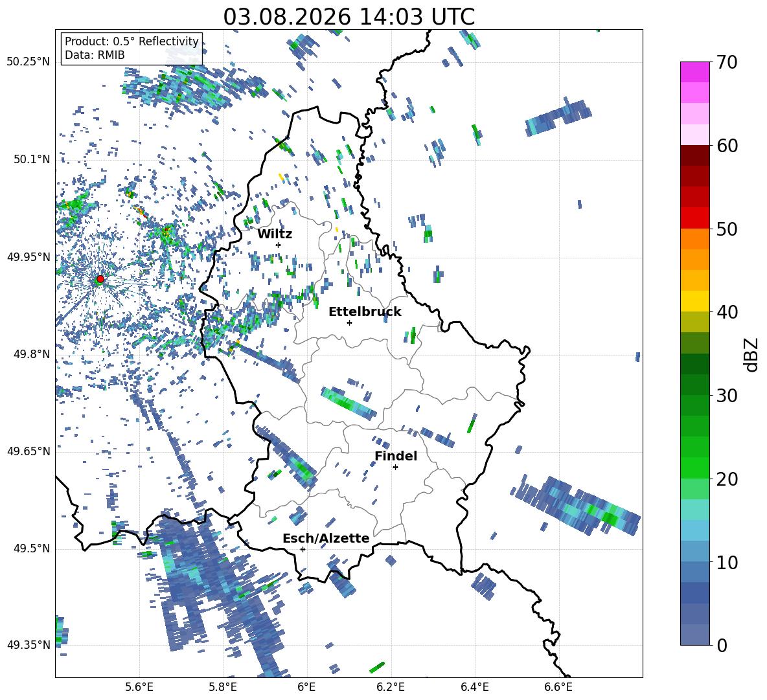Image resolution: width=767 pixels, height=700 pixels.
Task: Click the green rain band near 6.1°E
Action: click(x=349, y=403)
